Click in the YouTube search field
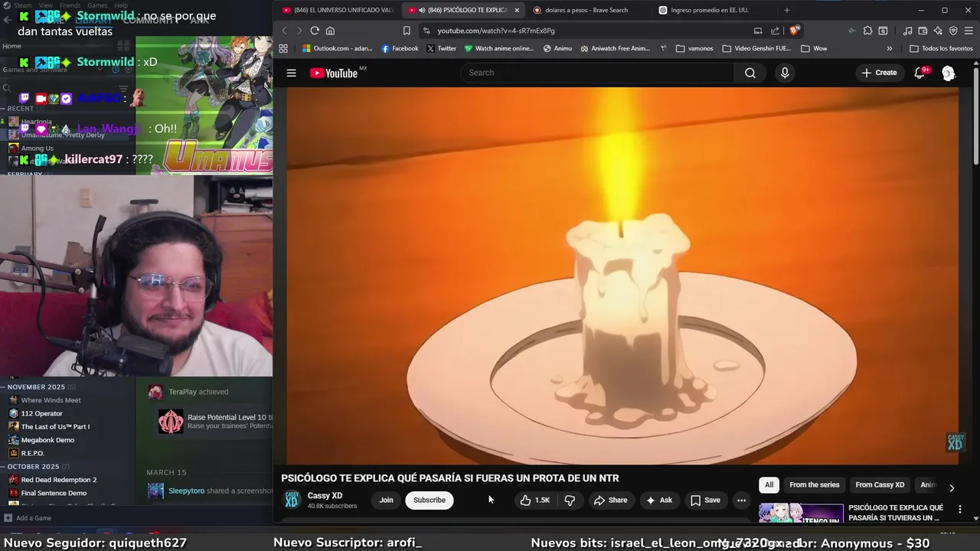 click(x=597, y=73)
